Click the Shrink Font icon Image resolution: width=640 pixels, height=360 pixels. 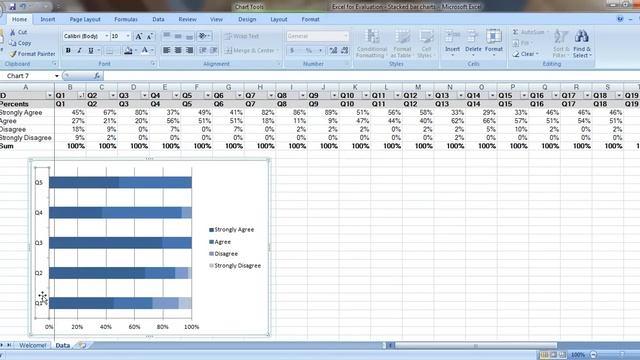click(150, 36)
